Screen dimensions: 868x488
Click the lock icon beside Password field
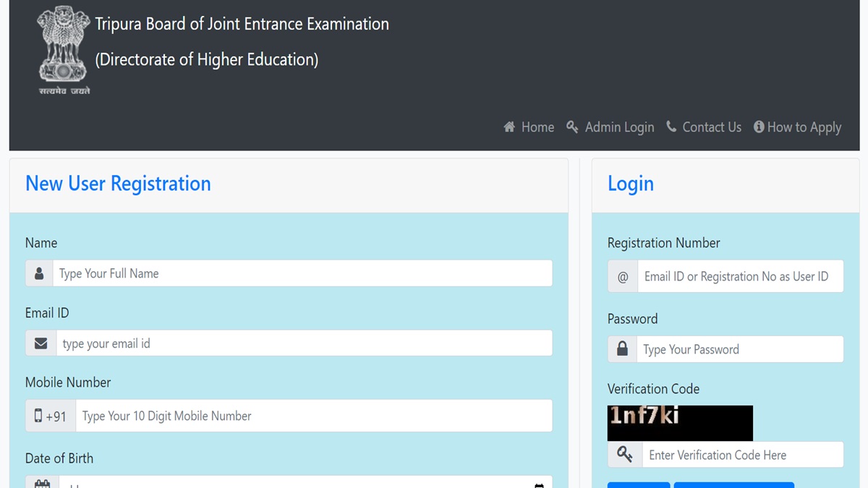(x=622, y=349)
